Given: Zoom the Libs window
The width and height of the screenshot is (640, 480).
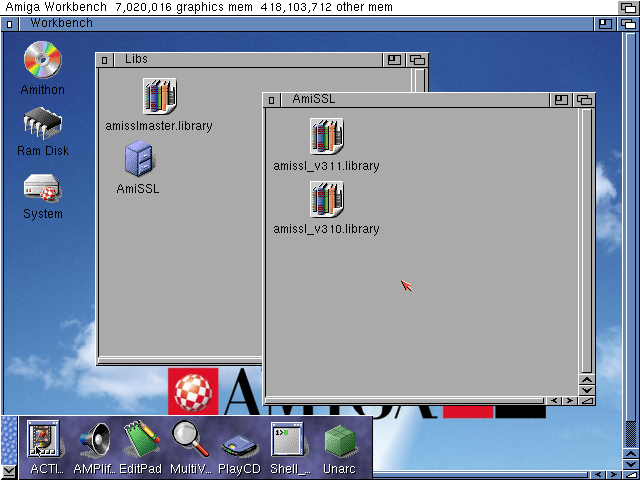Looking at the screenshot, I should point(394,60).
